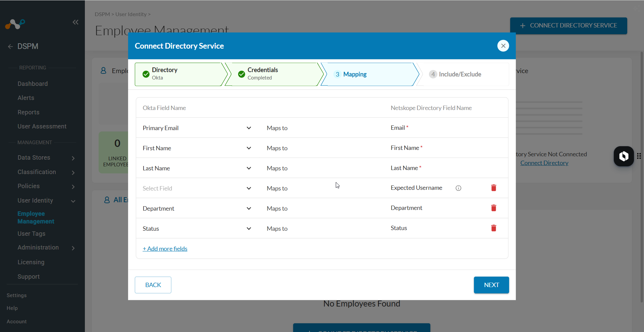Delete the Expected Username mapping row
Image resolution: width=644 pixels, height=332 pixels.
(494, 188)
